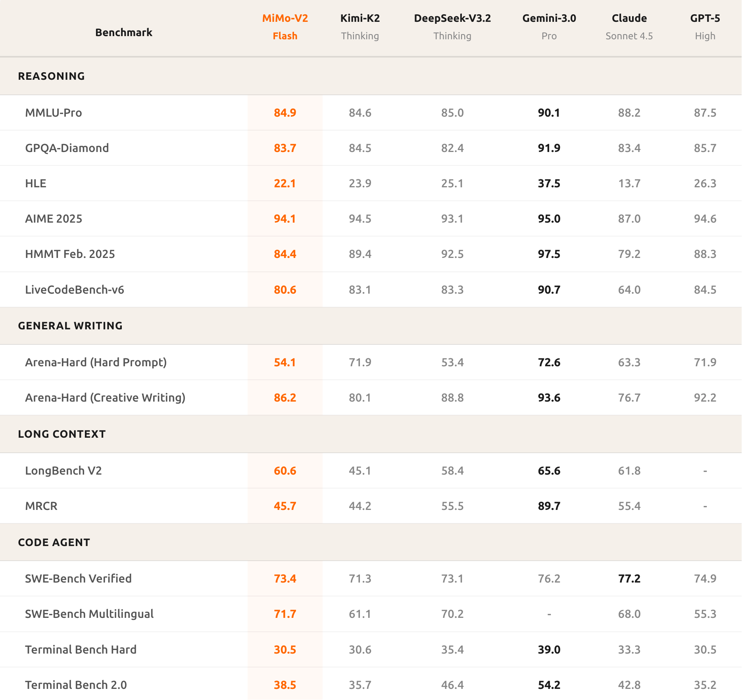Image resolution: width=742 pixels, height=700 pixels.
Task: Click GPT-5's Terminal Bench Hard score "30.5"
Action: point(705,650)
